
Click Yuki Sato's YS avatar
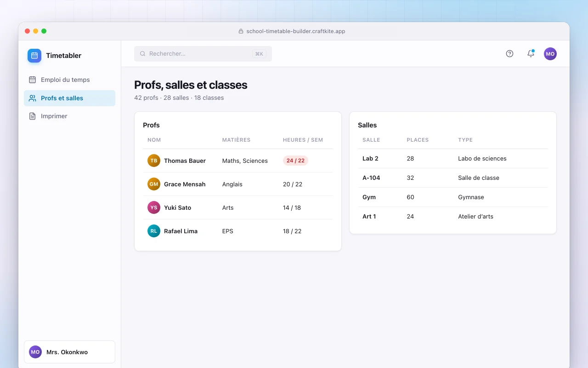154,207
